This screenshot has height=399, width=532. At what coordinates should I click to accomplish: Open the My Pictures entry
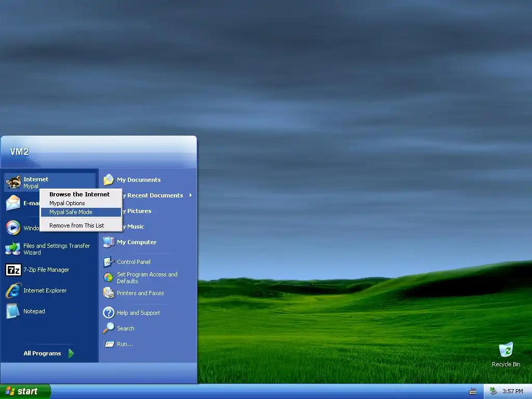(x=137, y=211)
